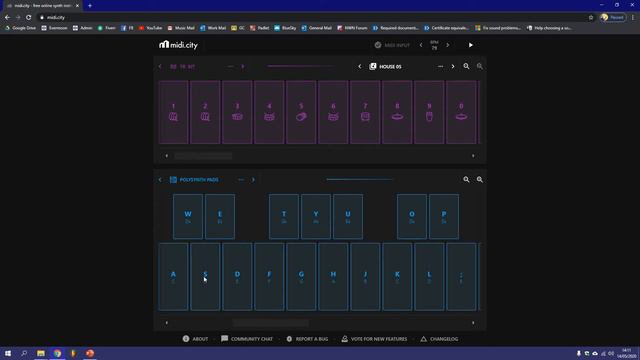Go to the next drum instrument preset
The height and width of the screenshot is (360, 640).
pyautogui.click(x=243, y=67)
